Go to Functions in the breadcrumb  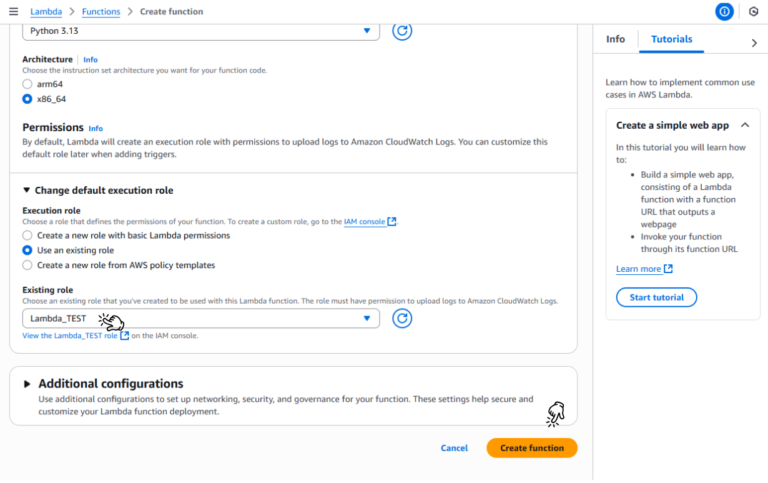[x=101, y=12]
